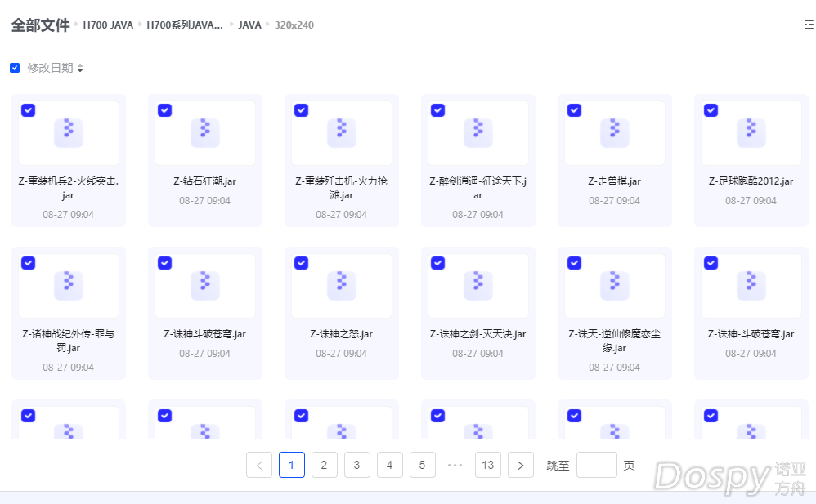Uncheck the Z-诛神之怒.jar checkbox
Screen dimensions: 816x504
tap(302, 263)
